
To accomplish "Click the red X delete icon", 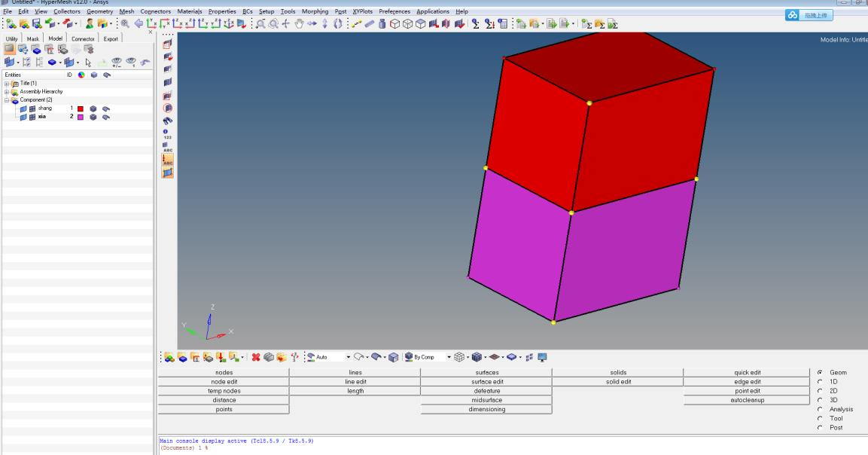I will point(256,356).
